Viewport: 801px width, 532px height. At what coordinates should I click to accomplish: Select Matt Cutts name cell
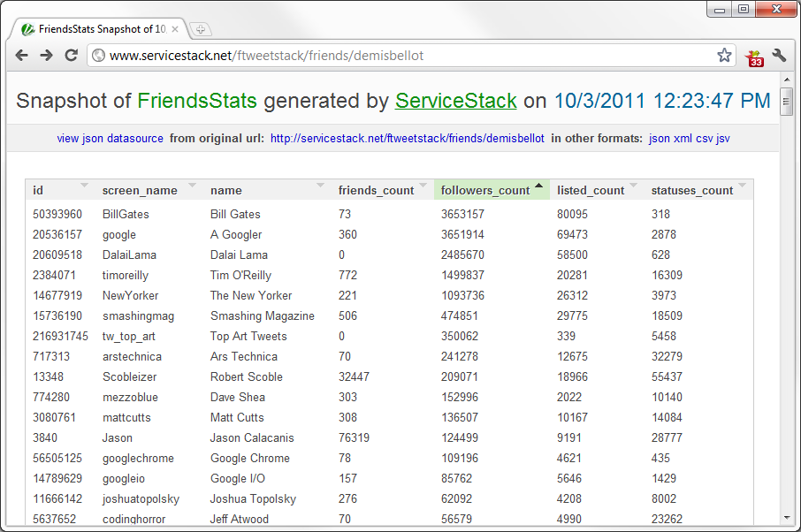(237, 418)
